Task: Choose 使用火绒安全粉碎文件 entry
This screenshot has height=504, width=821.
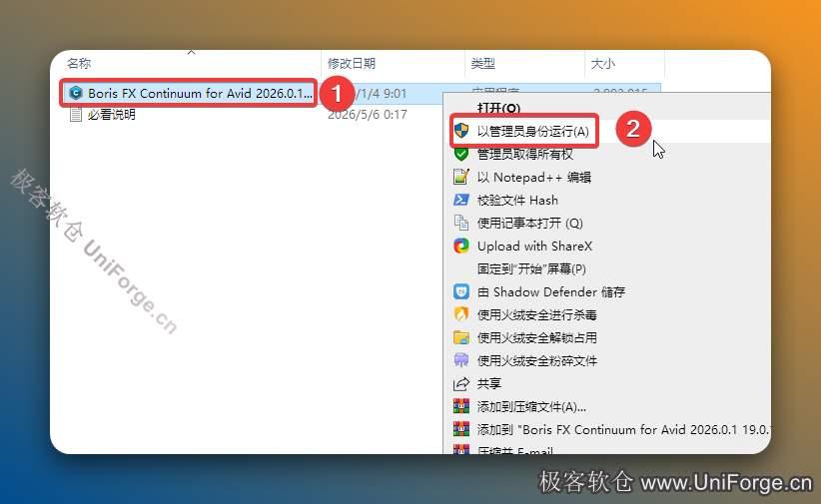Action: 536,361
